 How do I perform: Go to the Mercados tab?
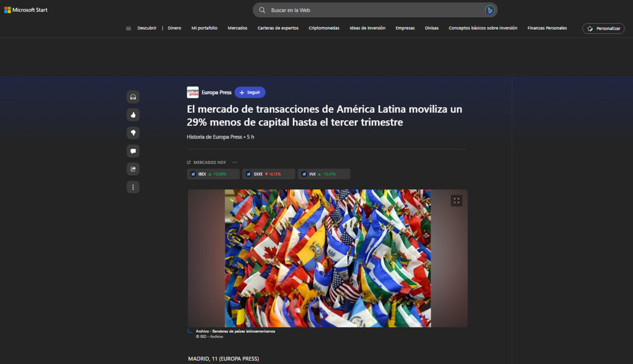point(237,28)
